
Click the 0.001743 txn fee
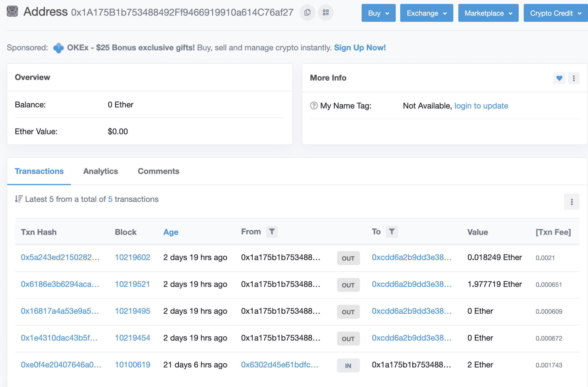tap(549, 365)
